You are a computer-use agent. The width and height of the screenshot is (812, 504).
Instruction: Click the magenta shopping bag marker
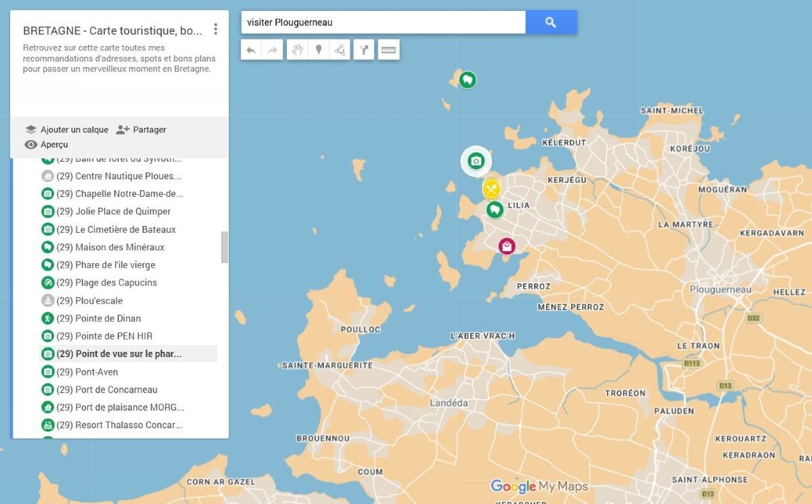(x=507, y=246)
